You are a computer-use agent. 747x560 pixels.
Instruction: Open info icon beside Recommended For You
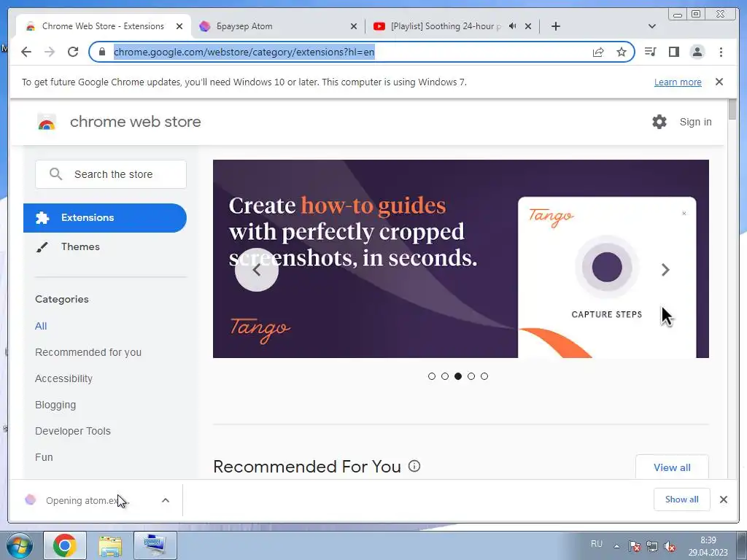(414, 466)
